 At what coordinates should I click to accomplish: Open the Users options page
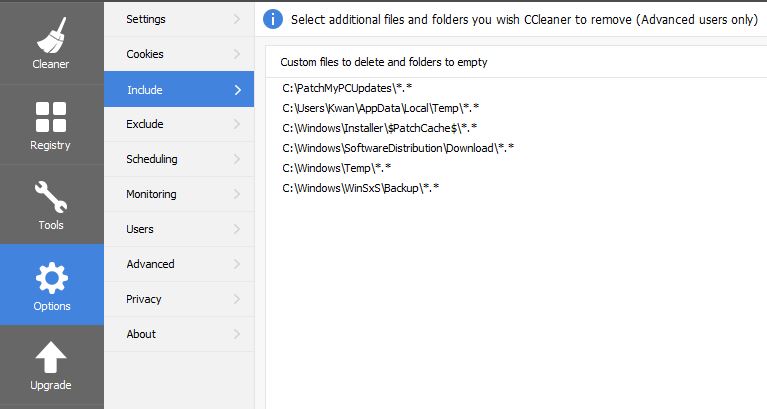tap(140, 229)
